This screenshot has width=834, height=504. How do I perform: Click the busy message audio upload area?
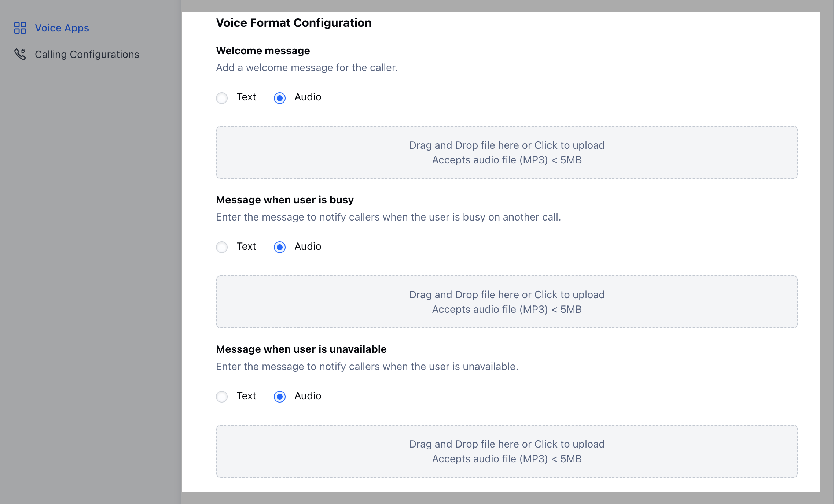click(x=507, y=302)
